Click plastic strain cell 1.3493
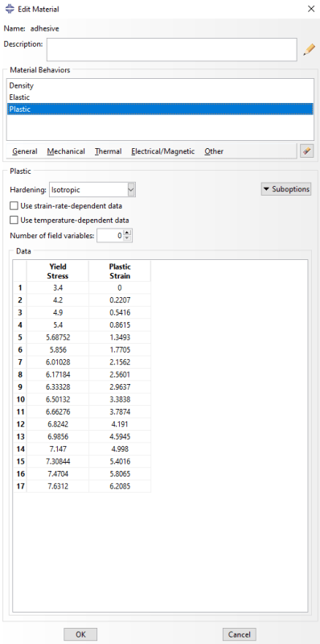 click(119, 337)
